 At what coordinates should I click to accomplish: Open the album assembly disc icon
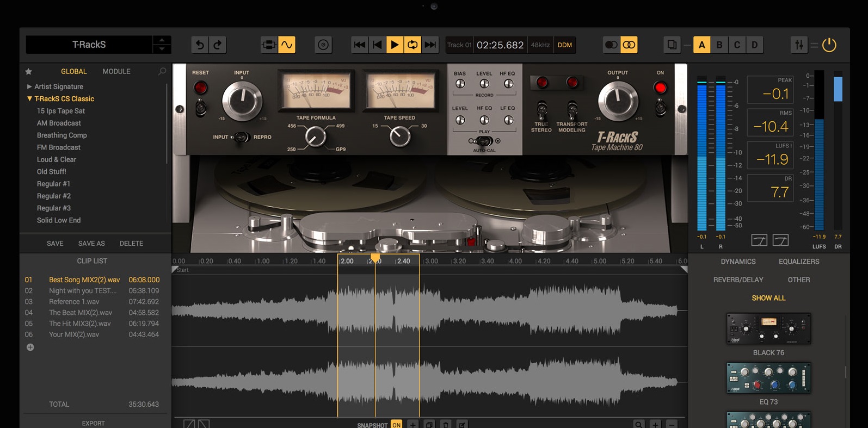tap(323, 45)
